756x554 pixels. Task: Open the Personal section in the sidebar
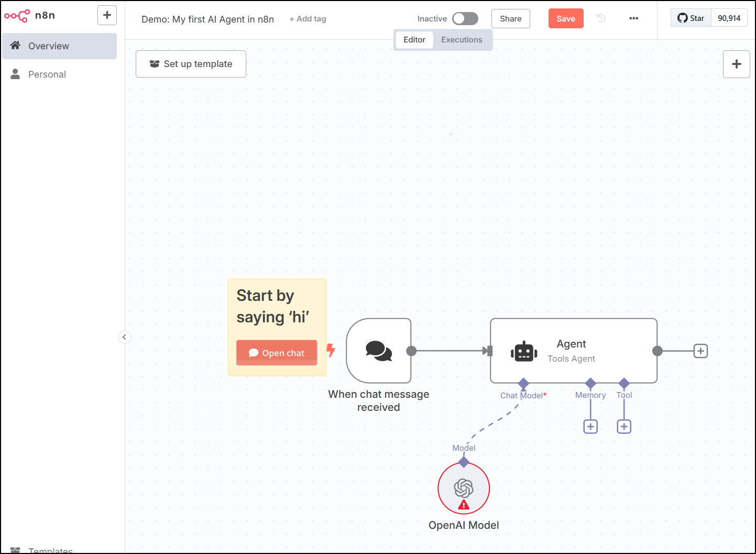[59, 74]
